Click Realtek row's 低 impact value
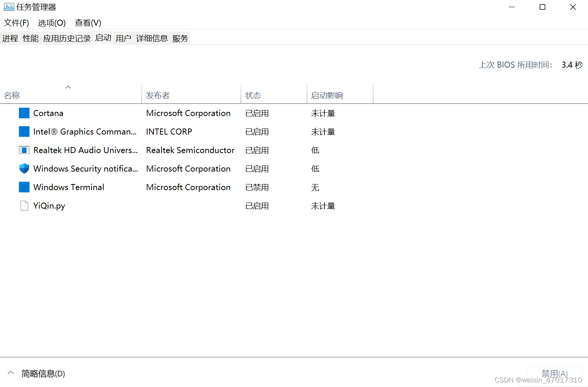The width and height of the screenshot is (588, 387). pos(315,150)
